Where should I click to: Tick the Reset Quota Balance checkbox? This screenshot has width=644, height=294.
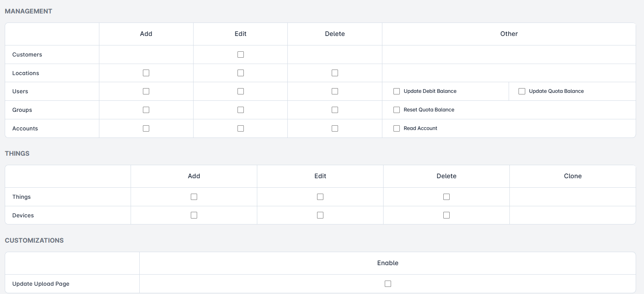point(397,110)
